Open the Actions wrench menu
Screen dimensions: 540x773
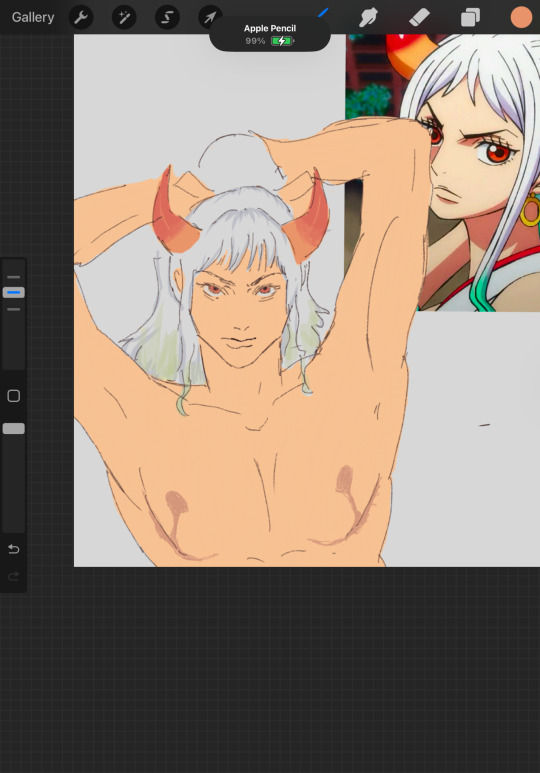(80, 18)
